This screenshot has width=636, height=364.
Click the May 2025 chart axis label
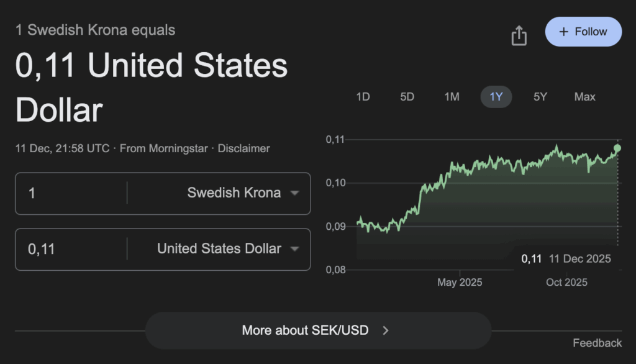460,283
